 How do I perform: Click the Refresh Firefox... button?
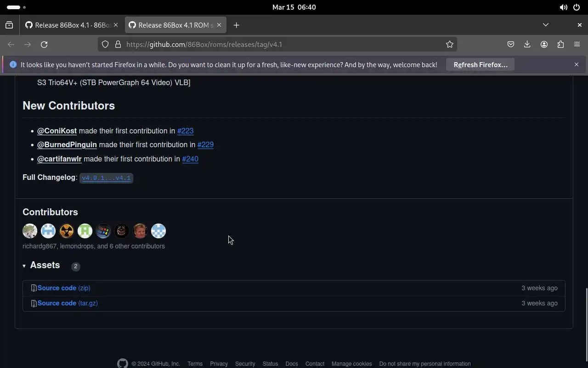coord(481,65)
